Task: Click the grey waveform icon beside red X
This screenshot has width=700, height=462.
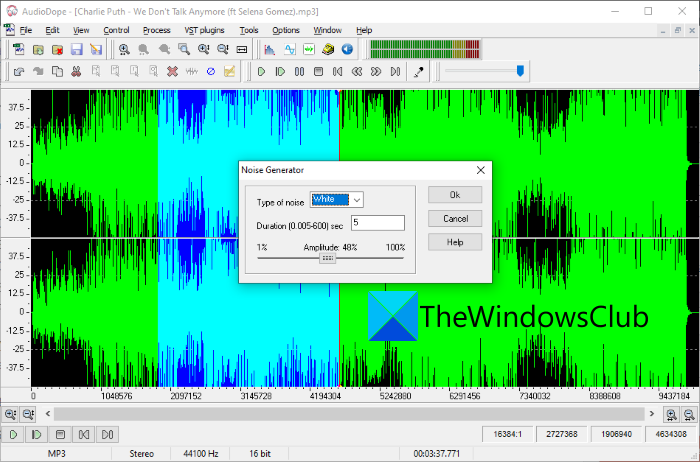Action: coord(192,71)
